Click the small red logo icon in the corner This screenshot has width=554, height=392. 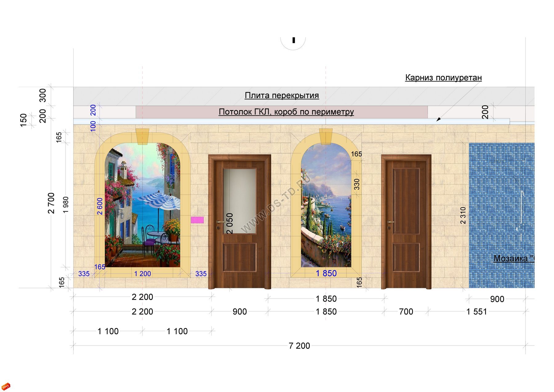[6, 386]
